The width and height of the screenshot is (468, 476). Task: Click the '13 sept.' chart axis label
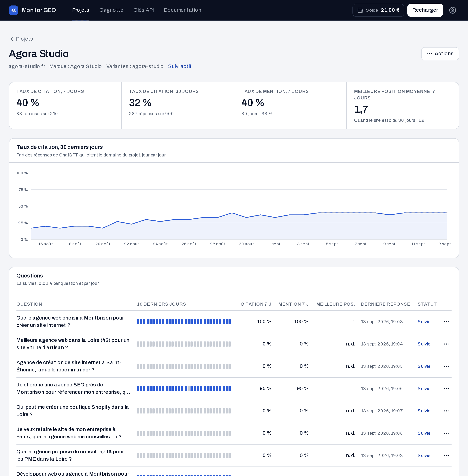[444, 244]
